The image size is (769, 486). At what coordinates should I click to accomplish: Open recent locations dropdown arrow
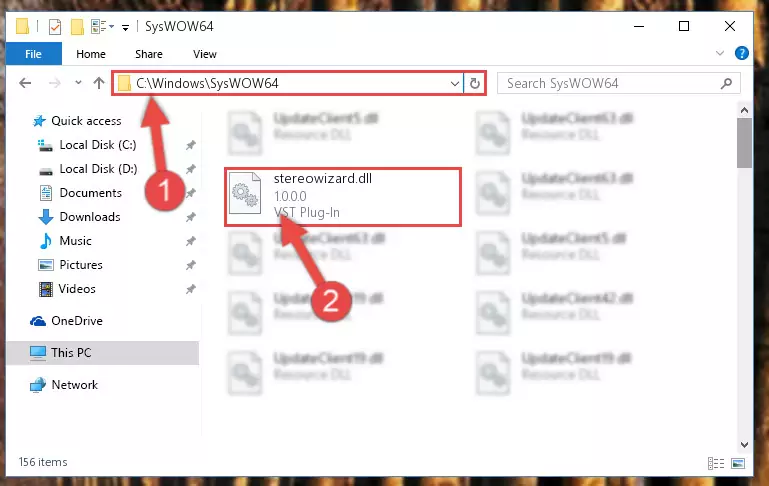[x=78, y=82]
